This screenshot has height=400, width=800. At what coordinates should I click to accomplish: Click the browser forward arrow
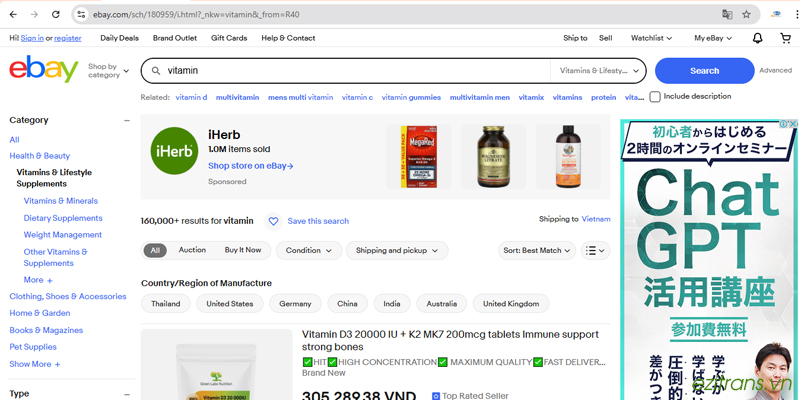34,14
